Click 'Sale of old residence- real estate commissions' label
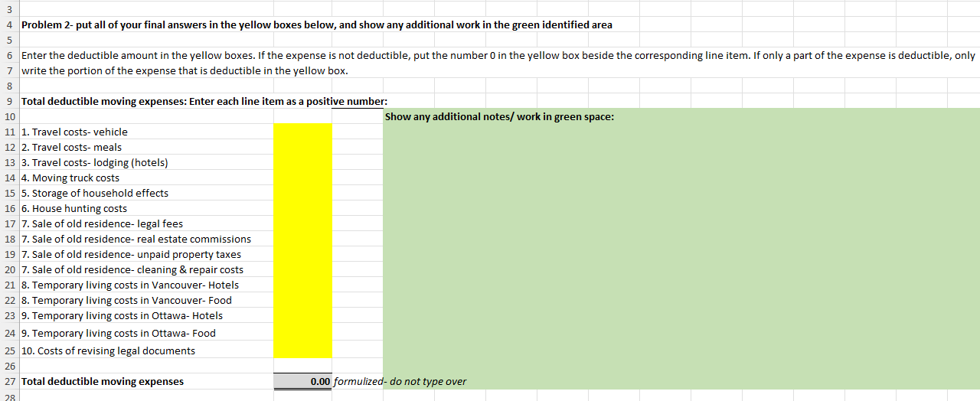 tap(136, 239)
